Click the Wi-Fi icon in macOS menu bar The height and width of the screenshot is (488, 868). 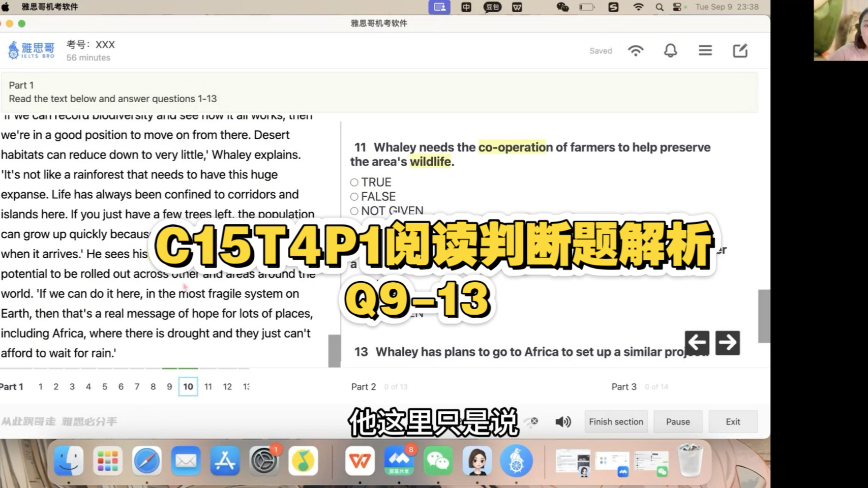638,7
